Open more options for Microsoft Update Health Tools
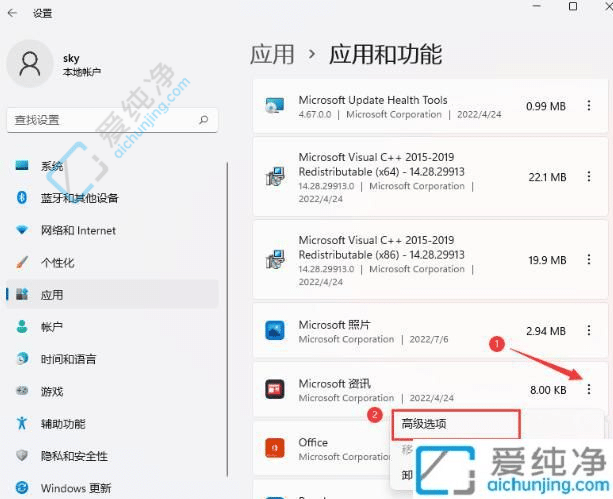613x499 pixels. [x=589, y=106]
